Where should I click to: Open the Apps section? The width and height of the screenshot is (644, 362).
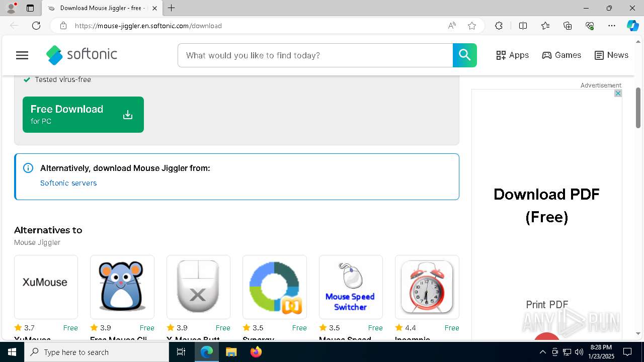click(x=512, y=55)
